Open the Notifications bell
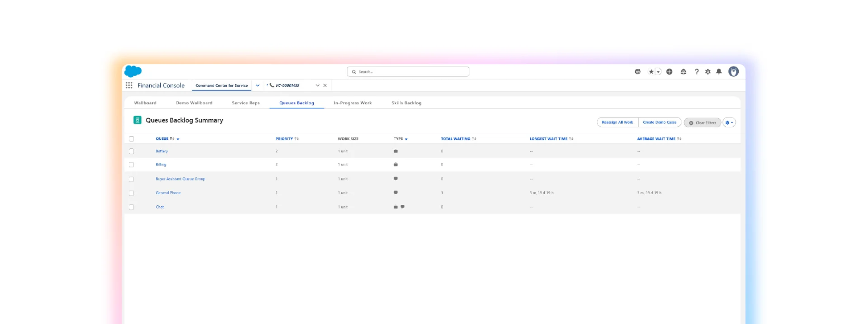The height and width of the screenshot is (324, 868). pyautogui.click(x=719, y=71)
